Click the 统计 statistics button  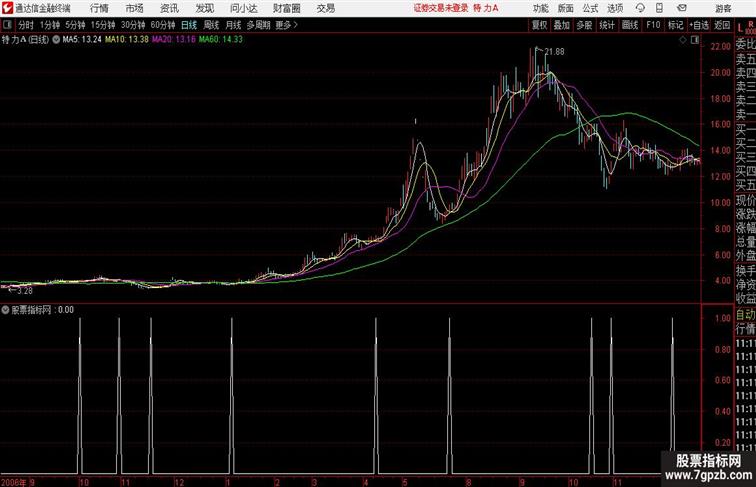(607, 25)
